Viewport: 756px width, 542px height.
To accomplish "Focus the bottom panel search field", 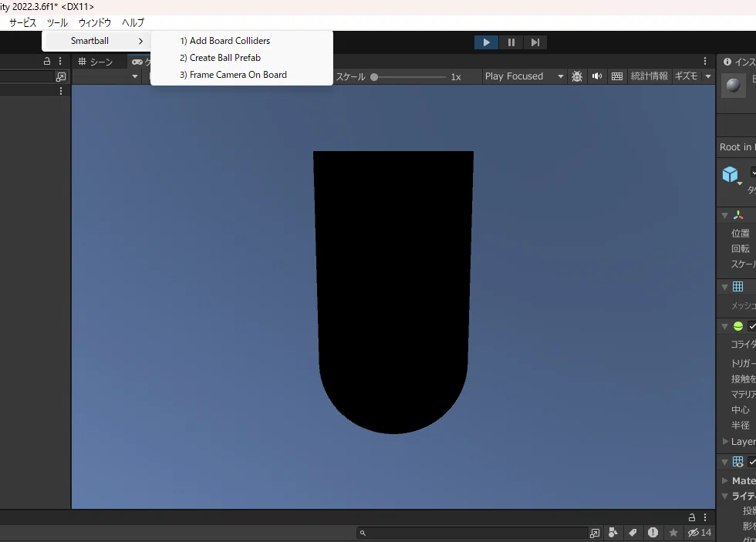I will (x=472, y=533).
